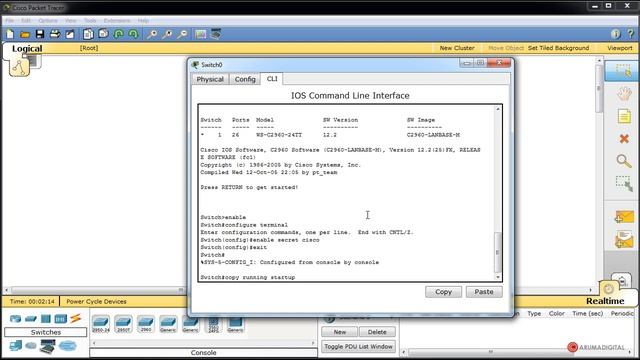Click the Copy button in CLI window

pos(443,292)
